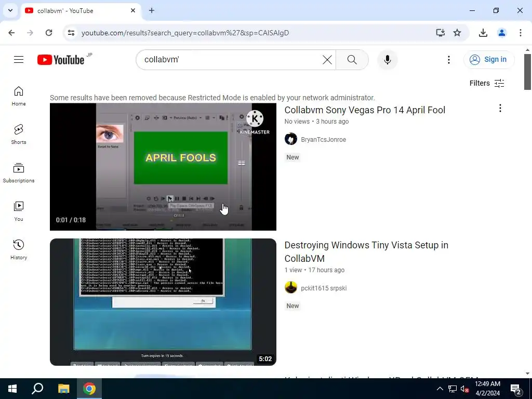The height and width of the screenshot is (399, 532).
Task: Open YouTube settings three-dot menu
Action: coord(448,60)
